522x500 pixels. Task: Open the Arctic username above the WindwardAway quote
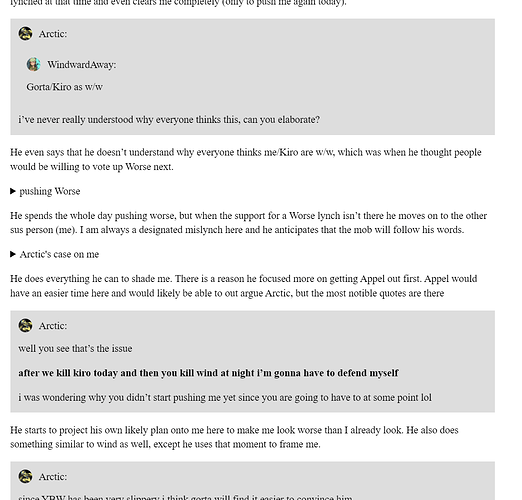point(53,34)
